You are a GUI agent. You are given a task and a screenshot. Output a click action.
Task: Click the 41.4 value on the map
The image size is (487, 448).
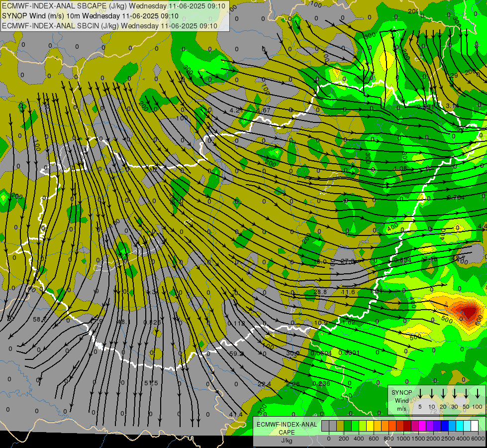(x=236, y=415)
